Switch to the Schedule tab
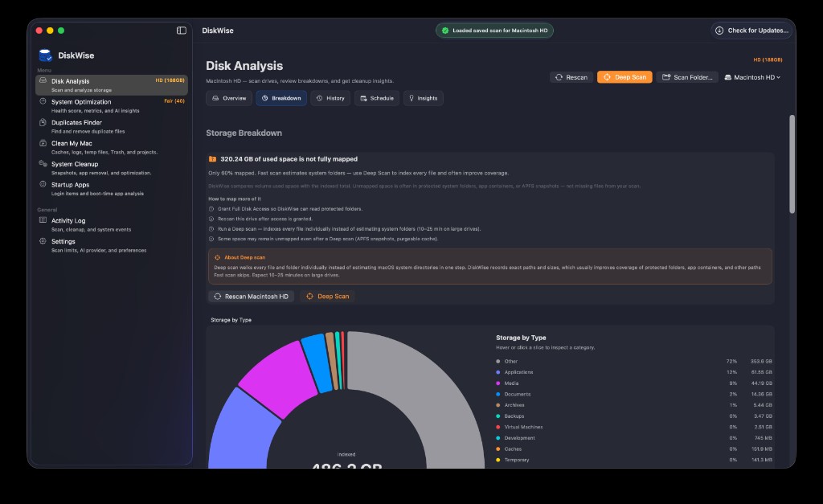The width and height of the screenshot is (823, 504). pyautogui.click(x=377, y=98)
